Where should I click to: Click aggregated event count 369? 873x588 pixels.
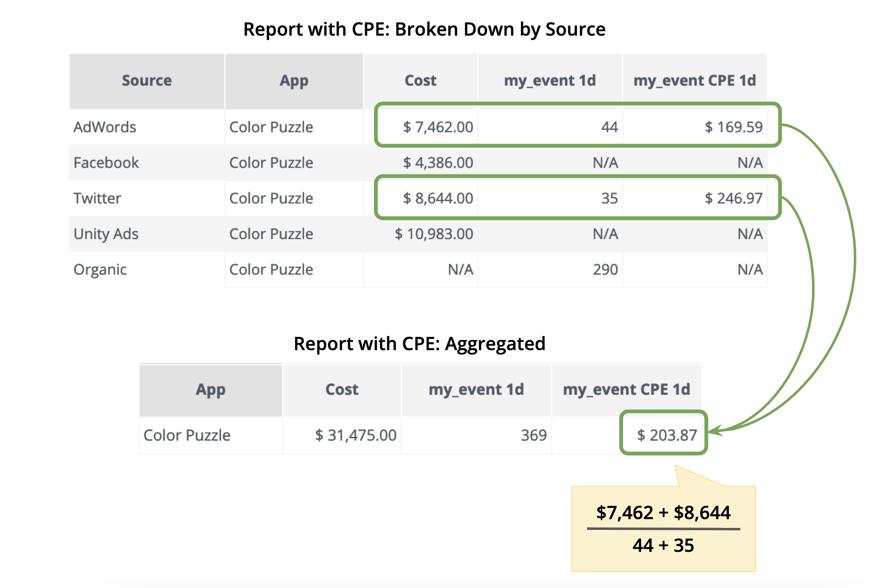click(x=533, y=435)
